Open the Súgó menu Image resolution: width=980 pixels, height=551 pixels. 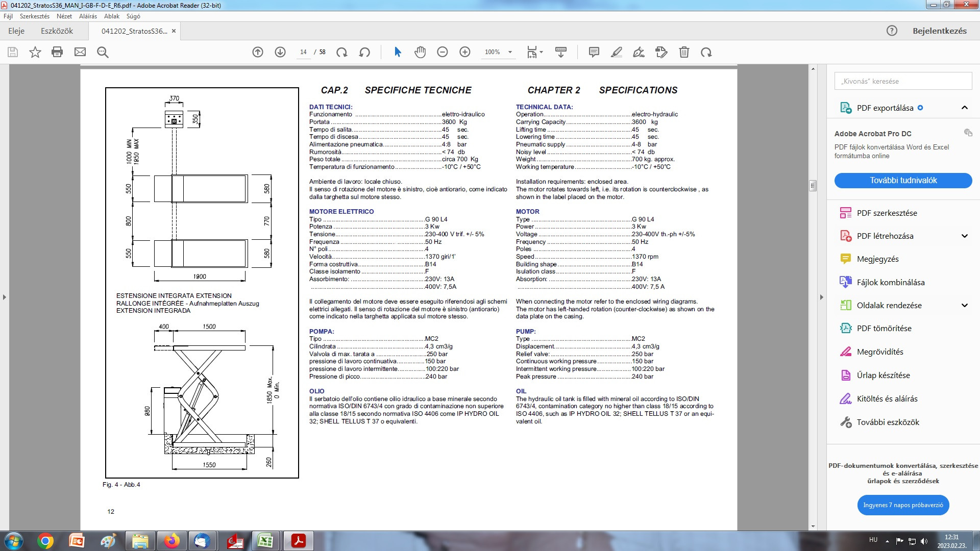tap(133, 16)
